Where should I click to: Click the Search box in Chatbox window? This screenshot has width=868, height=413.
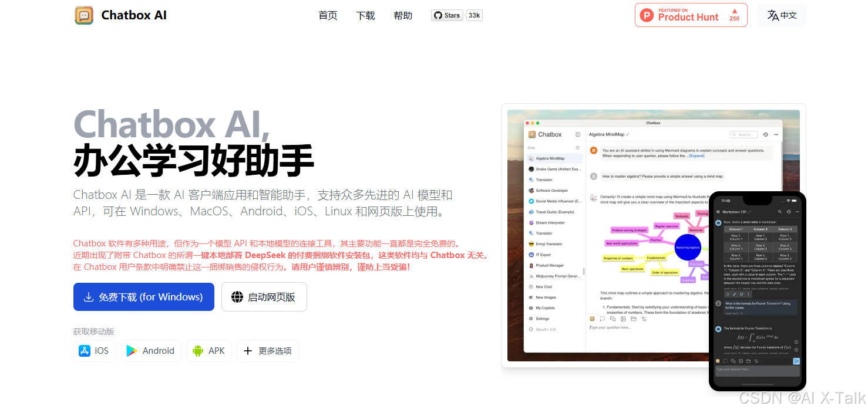coord(744,134)
